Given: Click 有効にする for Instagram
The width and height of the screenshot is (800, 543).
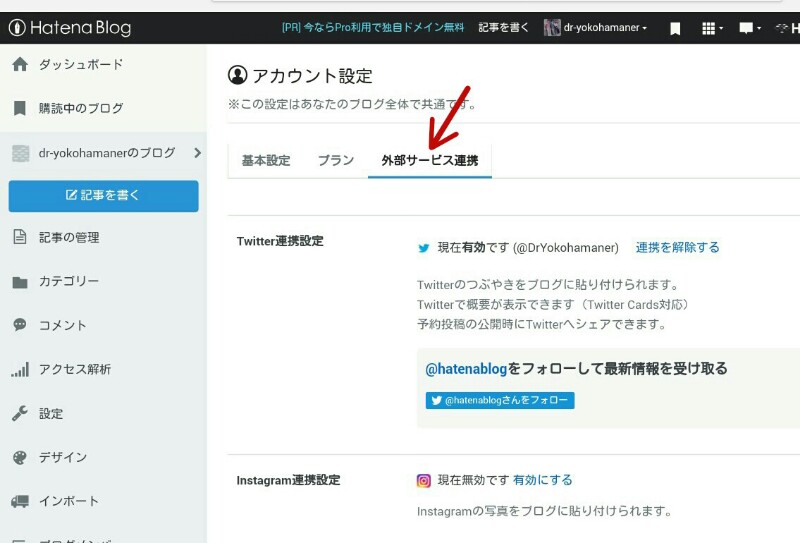Looking at the screenshot, I should [542, 480].
